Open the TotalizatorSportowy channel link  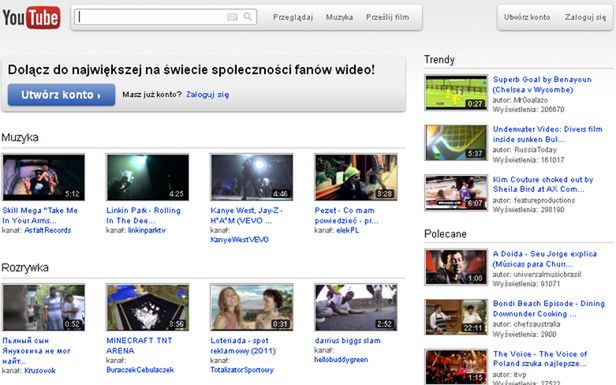[242, 370]
